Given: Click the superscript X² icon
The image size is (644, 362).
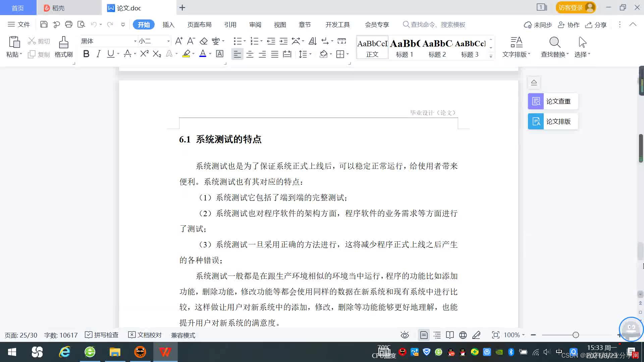Looking at the screenshot, I should click(144, 54).
